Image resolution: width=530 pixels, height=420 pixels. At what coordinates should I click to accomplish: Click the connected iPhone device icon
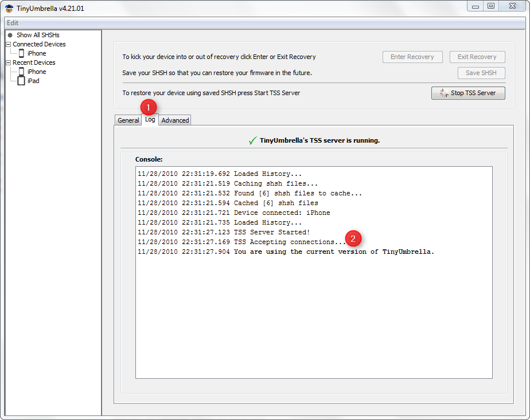point(21,53)
